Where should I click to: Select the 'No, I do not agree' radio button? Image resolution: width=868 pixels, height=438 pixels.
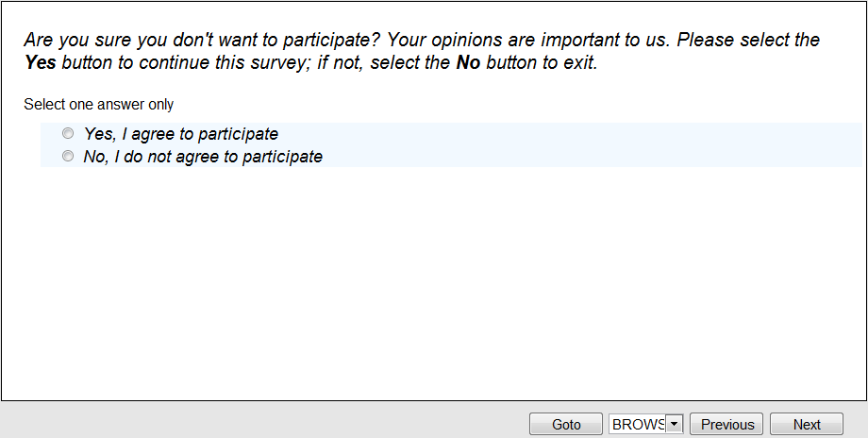click(68, 157)
